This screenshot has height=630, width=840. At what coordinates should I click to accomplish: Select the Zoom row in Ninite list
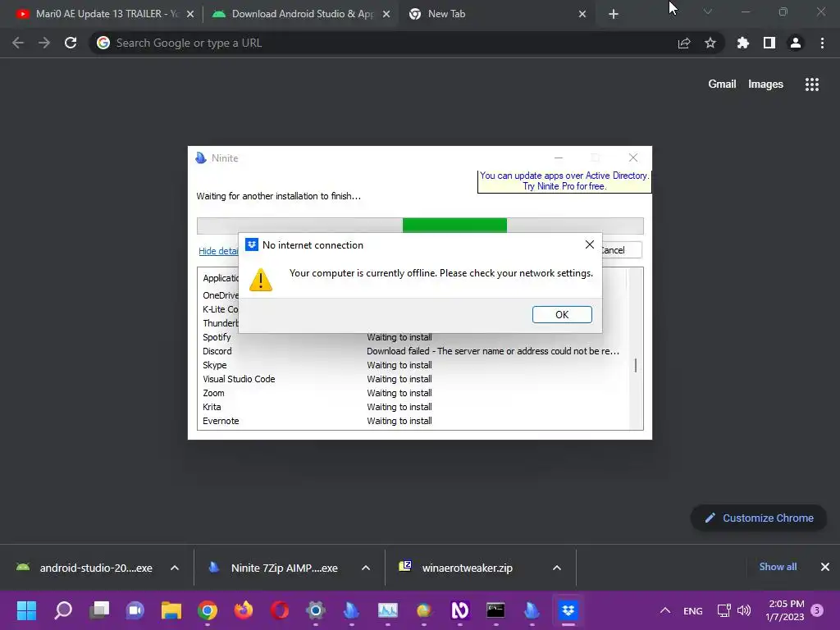coord(412,393)
